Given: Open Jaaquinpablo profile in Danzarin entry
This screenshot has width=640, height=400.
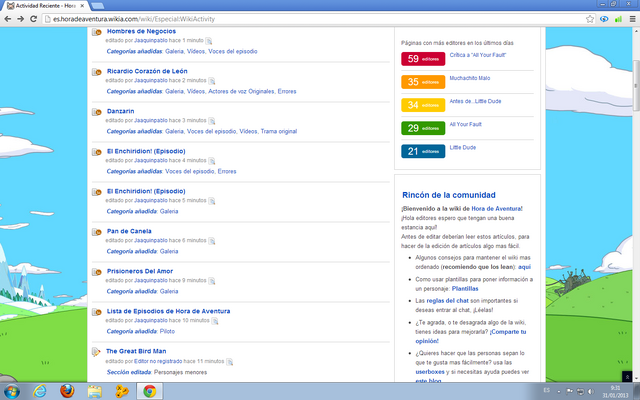Looking at the screenshot, I should [x=151, y=120].
